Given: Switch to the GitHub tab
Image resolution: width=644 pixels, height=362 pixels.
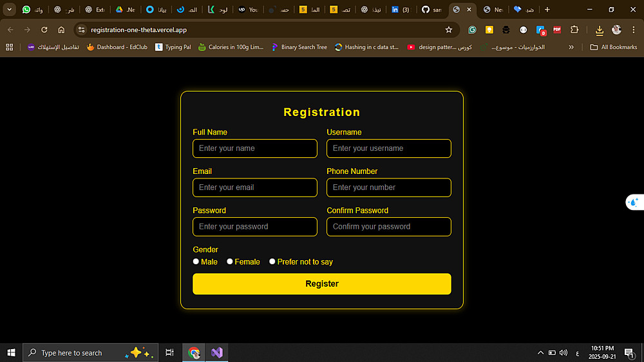Looking at the screenshot, I should [431, 10].
